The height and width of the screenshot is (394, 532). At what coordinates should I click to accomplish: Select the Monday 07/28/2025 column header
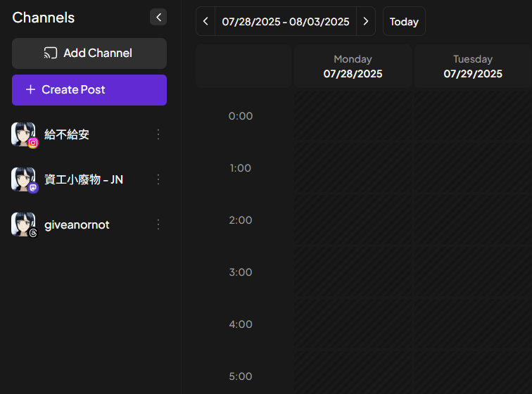pyautogui.click(x=353, y=66)
